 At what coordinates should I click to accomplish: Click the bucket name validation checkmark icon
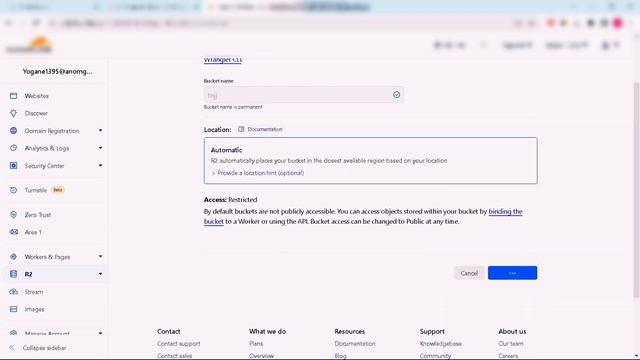click(x=396, y=95)
